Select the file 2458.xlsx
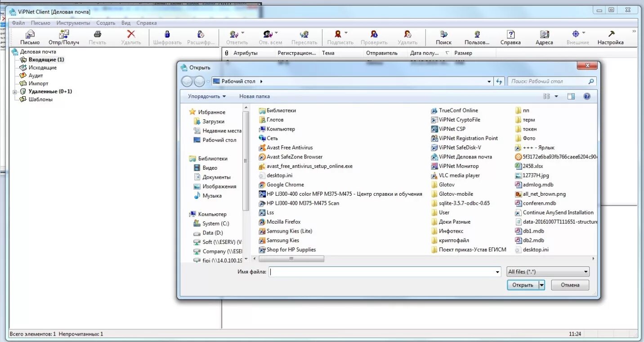 point(529,166)
